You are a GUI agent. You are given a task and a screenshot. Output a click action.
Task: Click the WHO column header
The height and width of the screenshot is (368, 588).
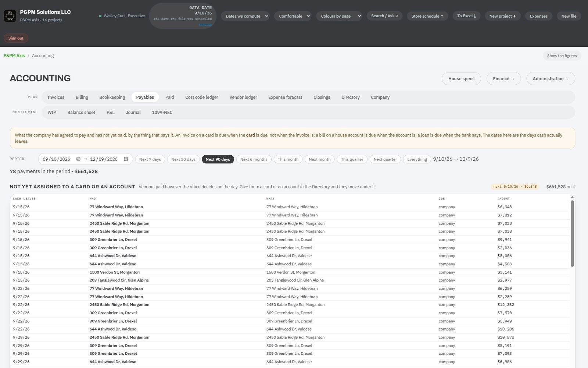point(93,199)
